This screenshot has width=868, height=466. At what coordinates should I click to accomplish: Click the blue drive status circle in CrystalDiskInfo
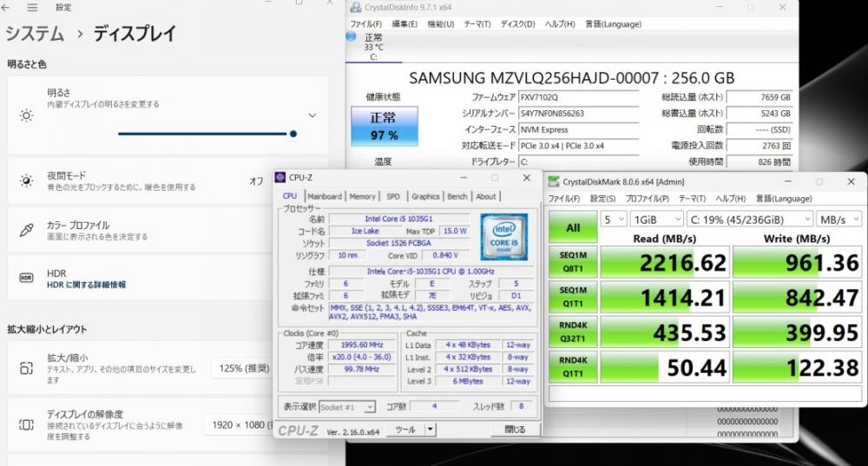coord(351,37)
